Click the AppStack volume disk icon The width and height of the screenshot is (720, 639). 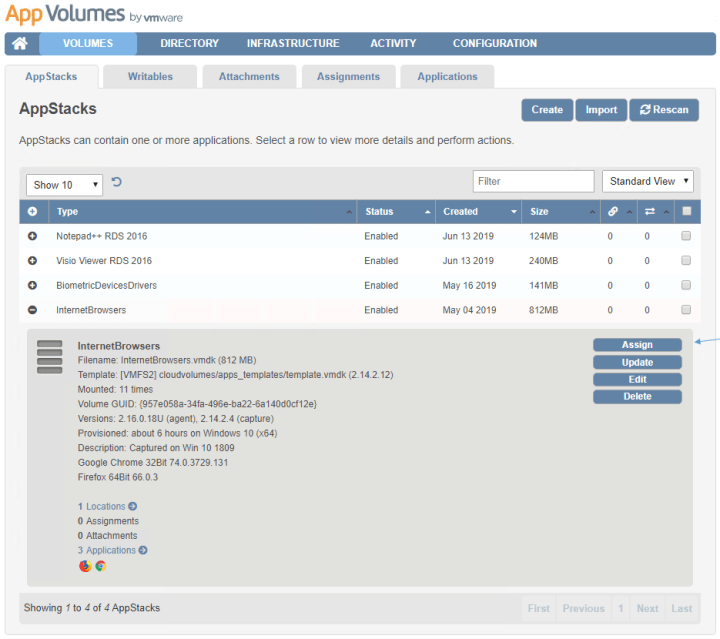pos(49,357)
